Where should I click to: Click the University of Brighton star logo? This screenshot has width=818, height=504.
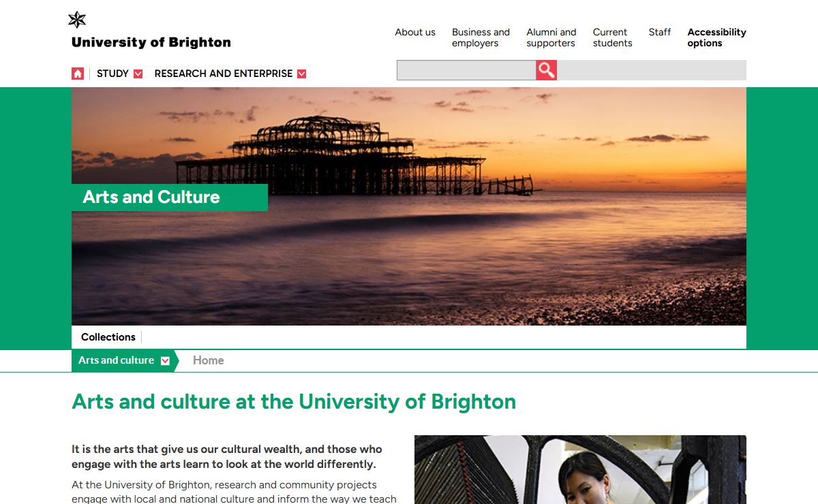[77, 20]
